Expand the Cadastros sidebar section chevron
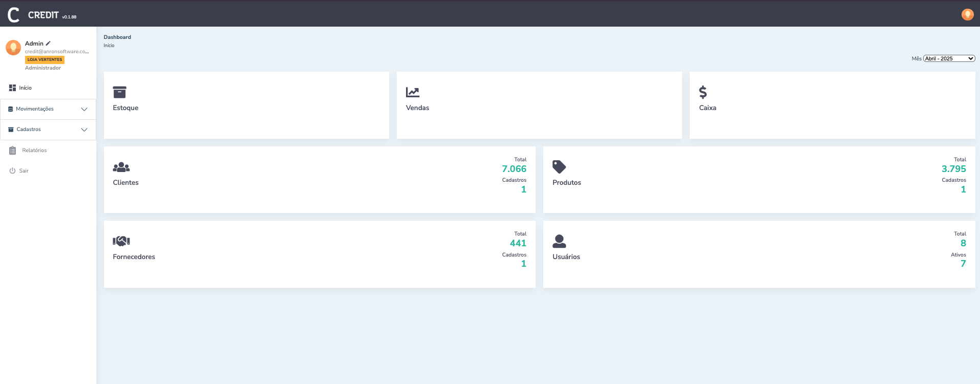The image size is (980, 384). [x=84, y=130]
